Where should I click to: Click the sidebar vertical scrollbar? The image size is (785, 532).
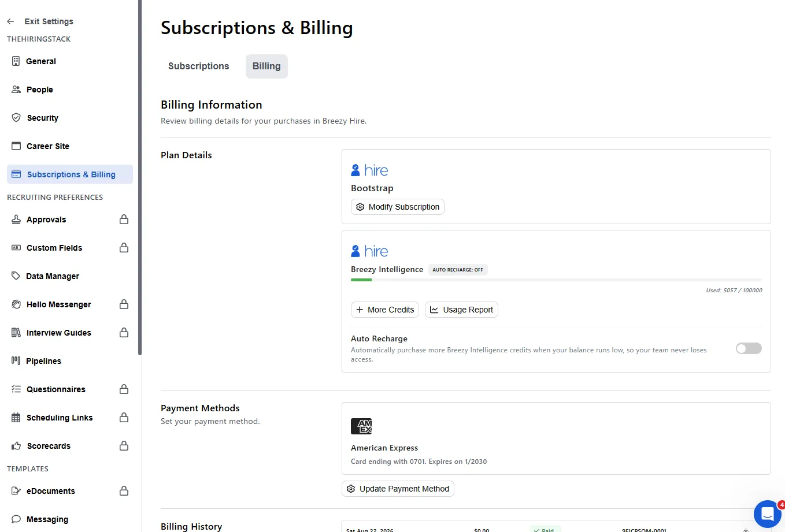coord(139,177)
